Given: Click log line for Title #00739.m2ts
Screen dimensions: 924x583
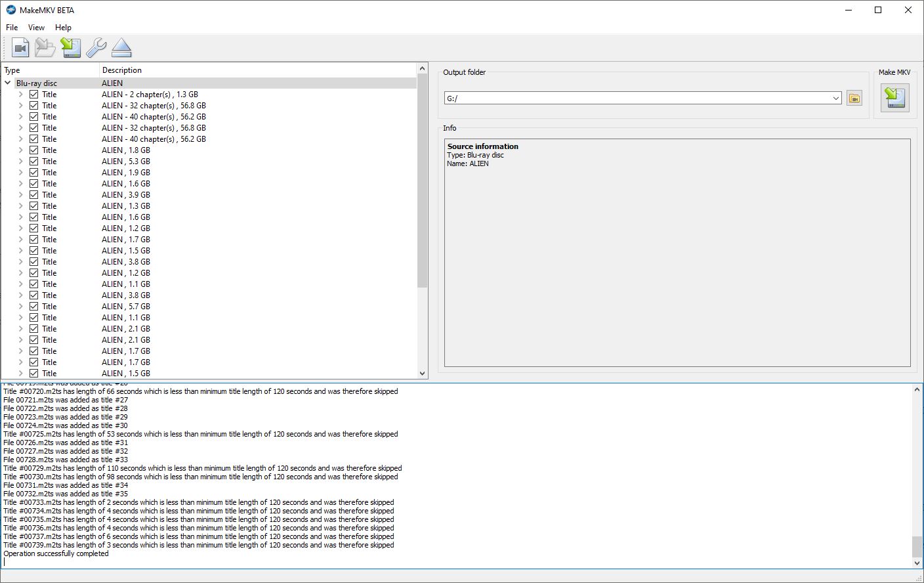Looking at the screenshot, I should coord(199,546).
